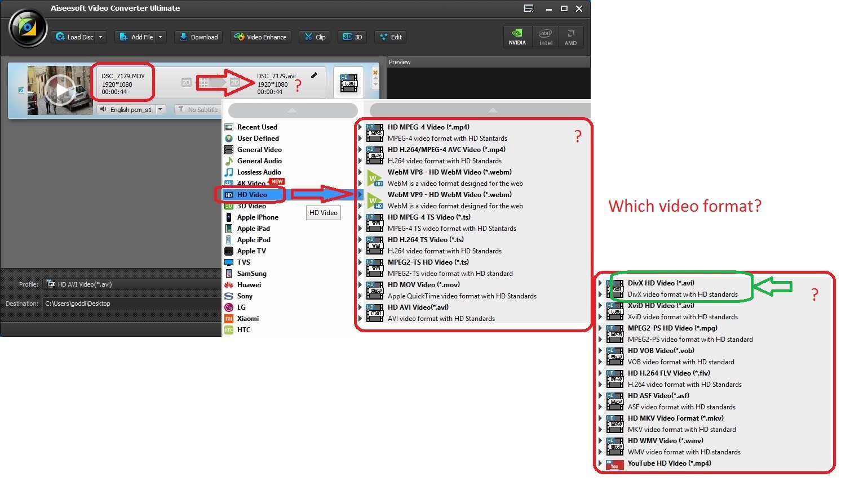Toggle AMD acceleration icon

[570, 37]
